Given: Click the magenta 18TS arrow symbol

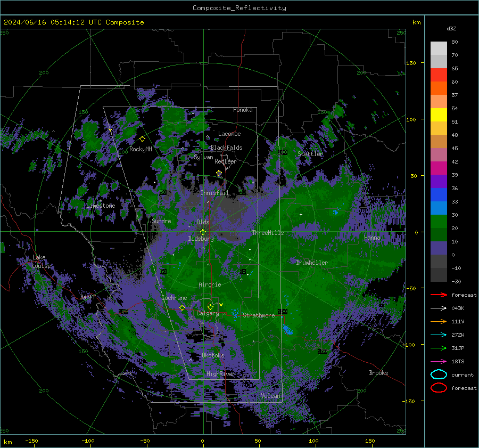Looking at the screenshot, I should pos(439,362).
